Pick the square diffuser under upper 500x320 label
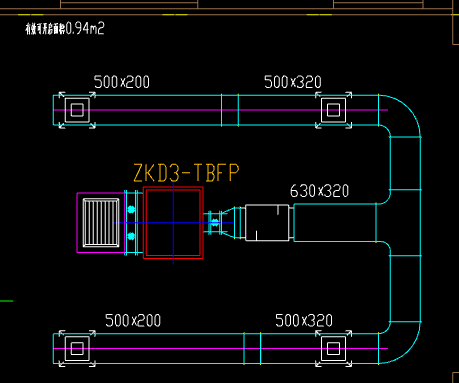This screenshot has width=459, height=383. pos(333,110)
